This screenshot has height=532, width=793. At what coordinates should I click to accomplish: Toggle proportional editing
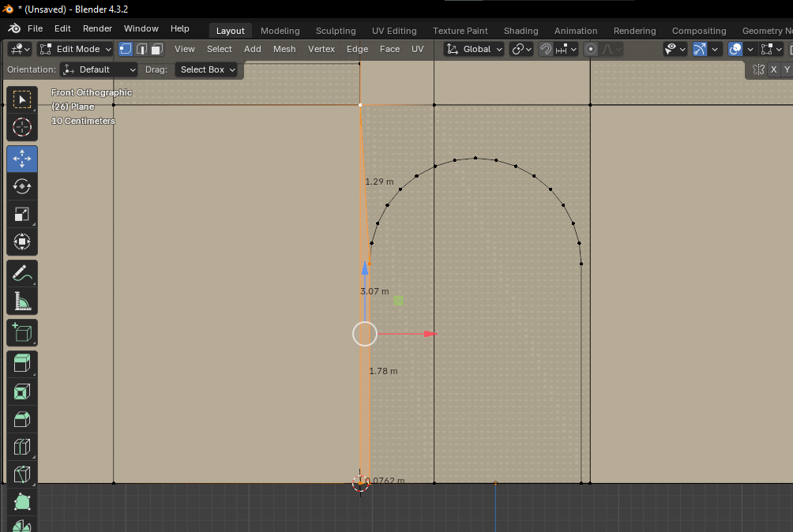(x=591, y=49)
